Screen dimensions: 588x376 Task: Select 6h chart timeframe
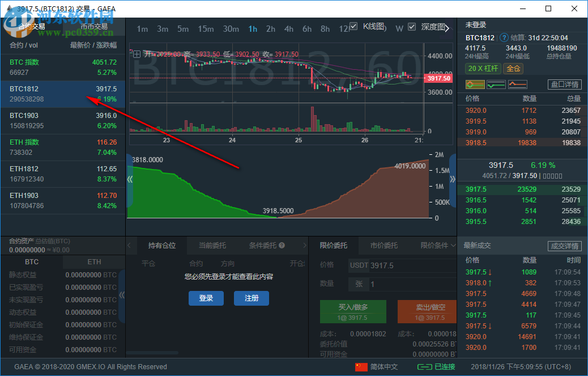[307, 29]
